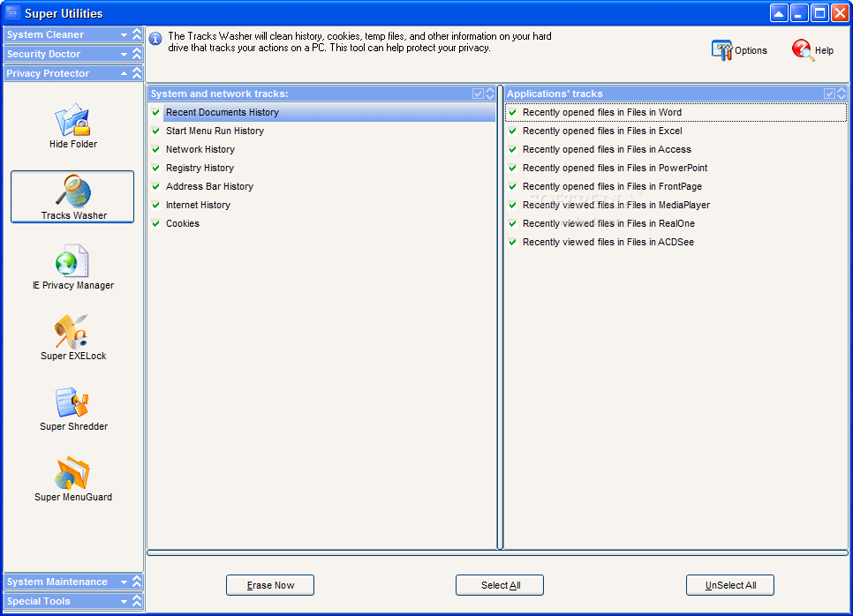Launch the Super EXELock tool
This screenshot has width=853, height=616.
(x=72, y=338)
